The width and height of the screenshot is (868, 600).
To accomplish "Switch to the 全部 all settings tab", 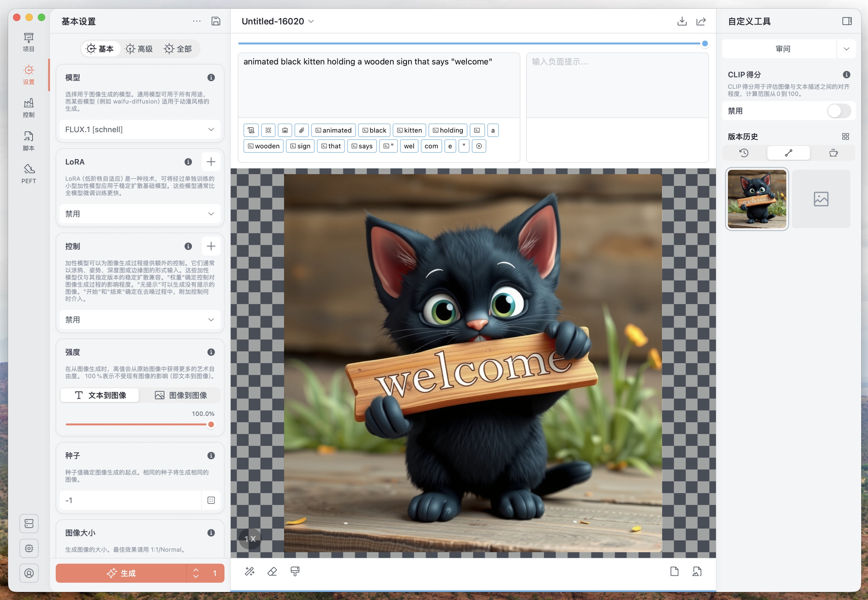I will coord(178,49).
